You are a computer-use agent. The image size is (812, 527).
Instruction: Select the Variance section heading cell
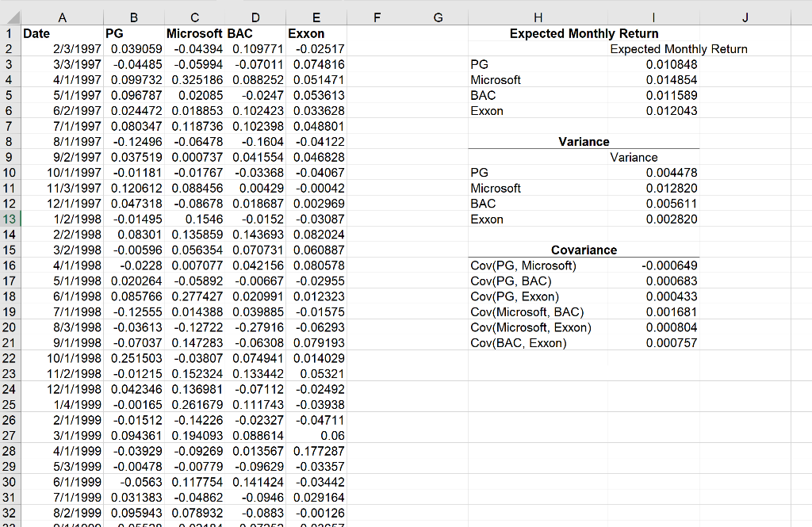pyautogui.click(x=584, y=141)
